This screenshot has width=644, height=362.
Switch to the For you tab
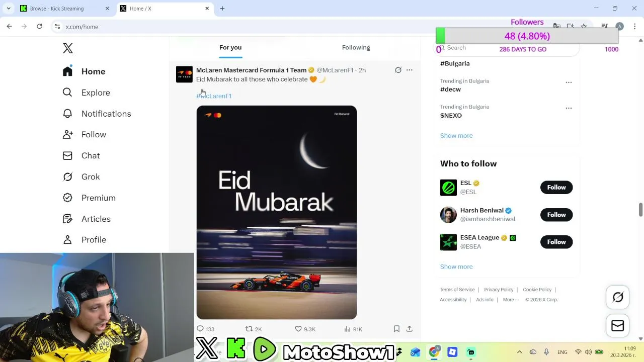click(x=230, y=47)
